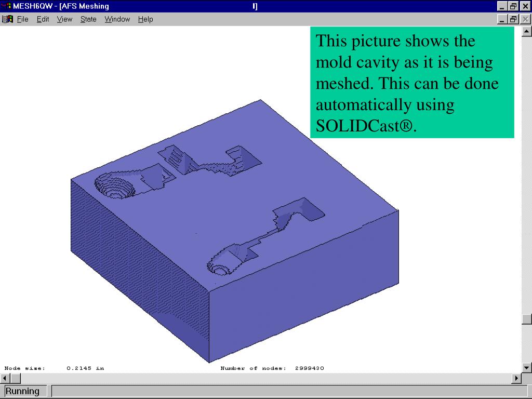This screenshot has width=532, height=399.
Task: Open the Window menu
Action: [117, 19]
